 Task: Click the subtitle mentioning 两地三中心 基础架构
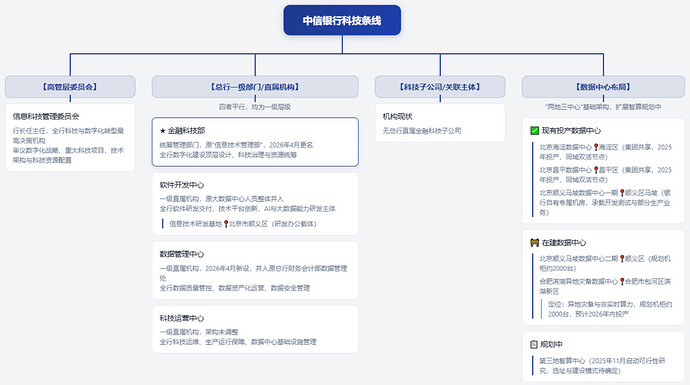603,107
